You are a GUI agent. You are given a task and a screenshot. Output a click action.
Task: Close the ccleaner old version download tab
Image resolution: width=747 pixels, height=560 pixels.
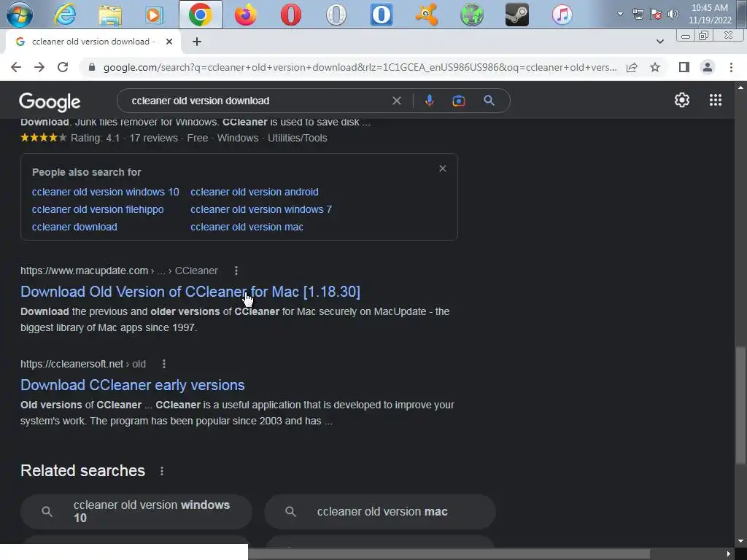(169, 42)
